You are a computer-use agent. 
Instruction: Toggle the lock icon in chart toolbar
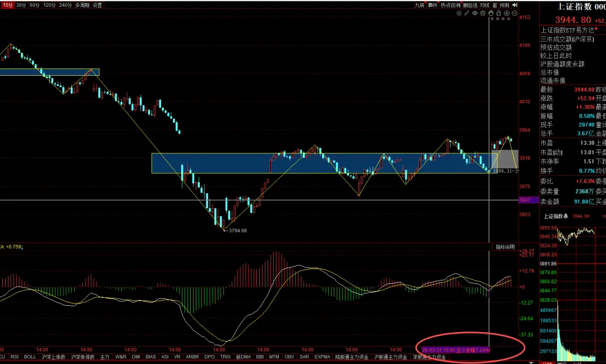click(499, 13)
